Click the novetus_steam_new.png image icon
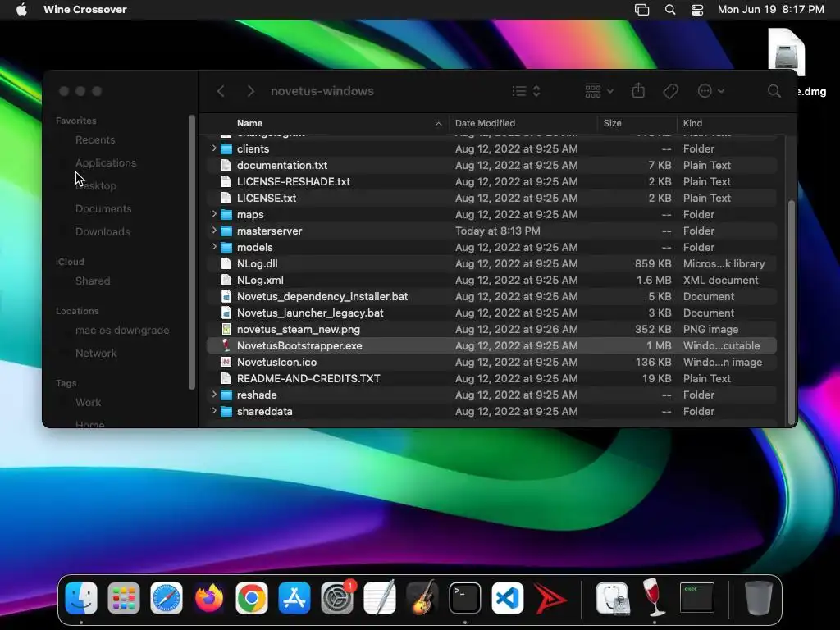Screen dimensions: 840x630 pos(226,329)
